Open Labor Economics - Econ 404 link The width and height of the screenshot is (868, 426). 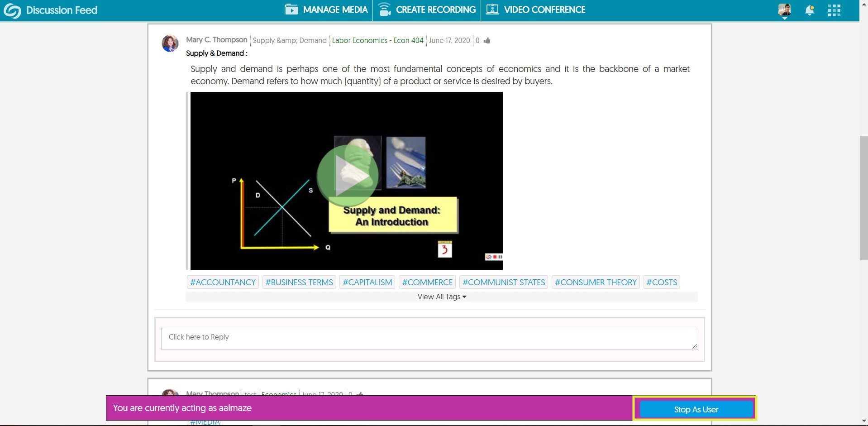378,40
